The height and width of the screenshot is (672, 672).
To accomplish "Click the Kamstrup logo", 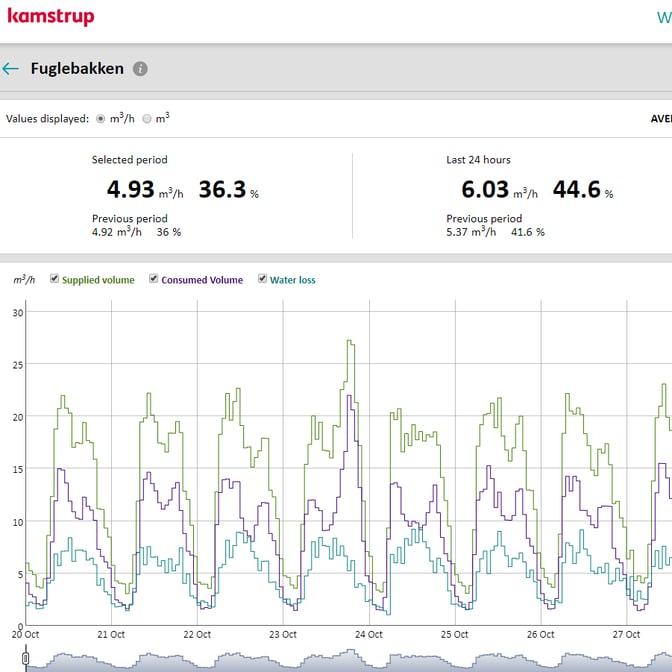I will click(50, 17).
